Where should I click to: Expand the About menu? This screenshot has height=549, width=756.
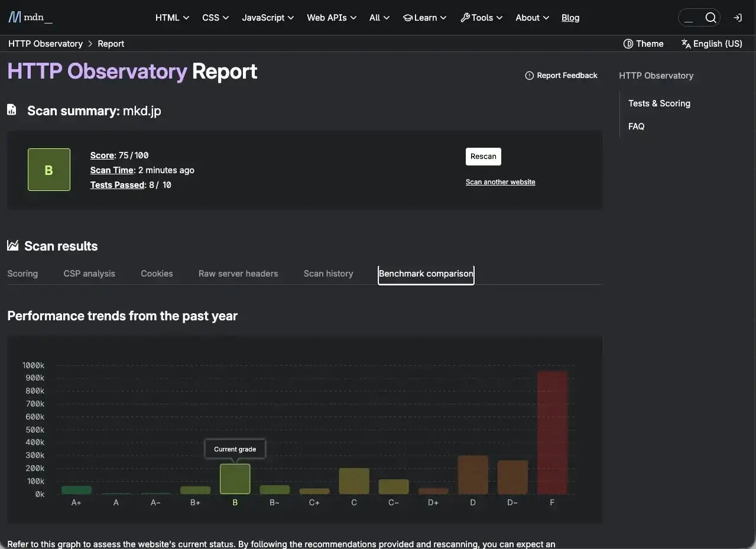(x=532, y=18)
